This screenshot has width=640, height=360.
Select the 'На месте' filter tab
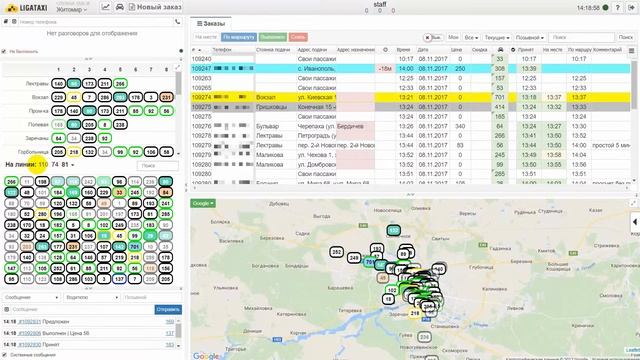(206, 37)
